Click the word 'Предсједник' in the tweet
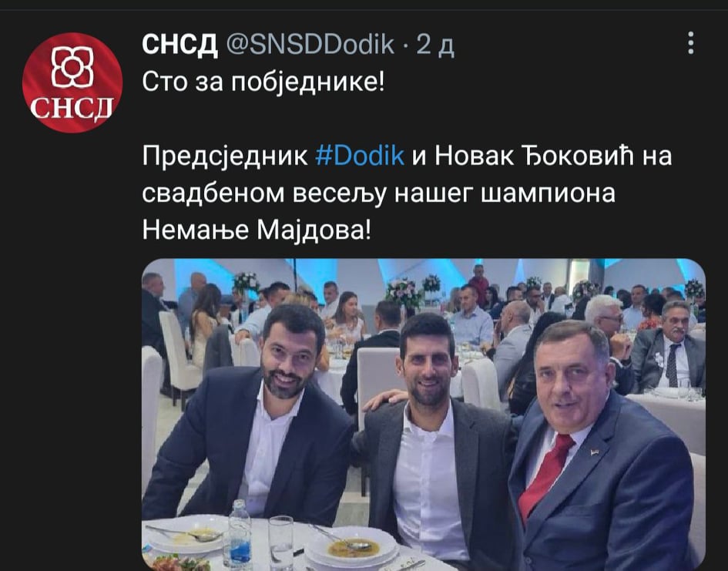The image size is (728, 571). [225, 156]
